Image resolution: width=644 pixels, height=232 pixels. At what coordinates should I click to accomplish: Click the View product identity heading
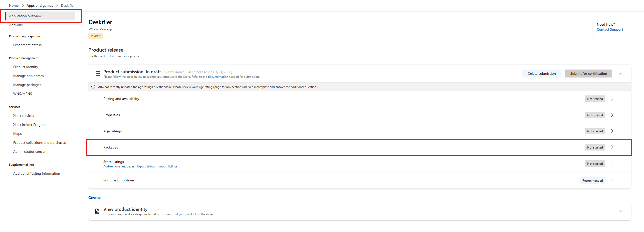click(125, 209)
